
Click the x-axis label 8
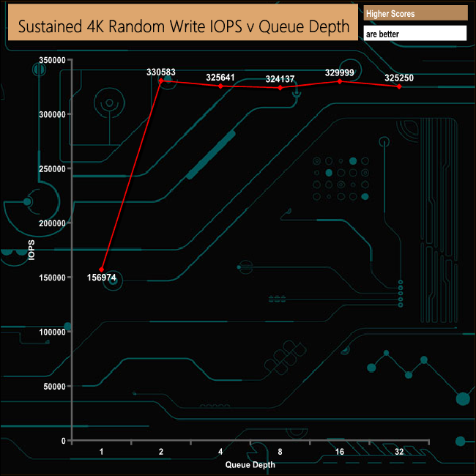coord(280,452)
